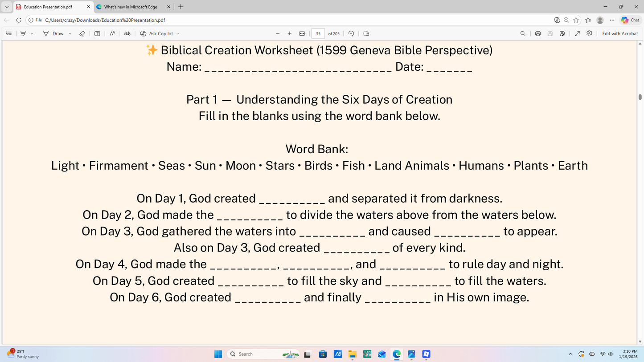This screenshot has height=362, width=644.
Task: Close the What's new in Microsoft Edge tab
Action: tap(169, 7)
